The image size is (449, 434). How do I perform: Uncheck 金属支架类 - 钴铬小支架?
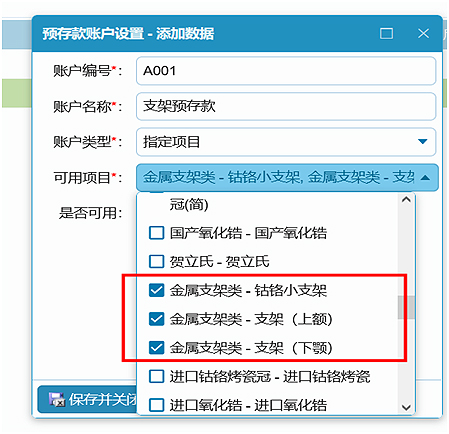point(156,290)
